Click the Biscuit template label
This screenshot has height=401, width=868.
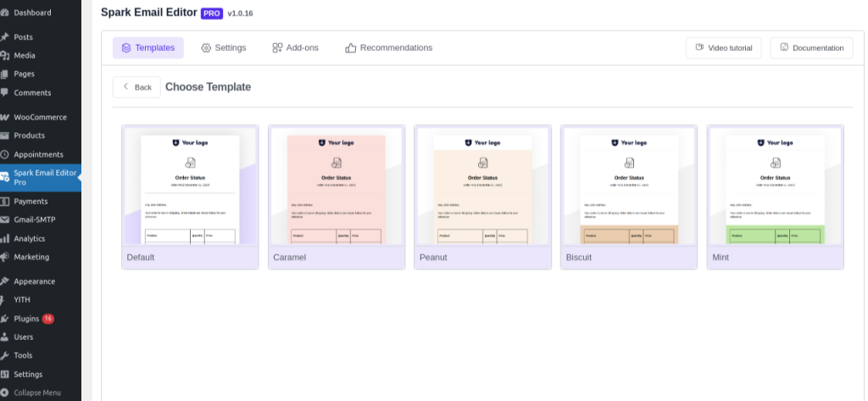click(x=578, y=258)
